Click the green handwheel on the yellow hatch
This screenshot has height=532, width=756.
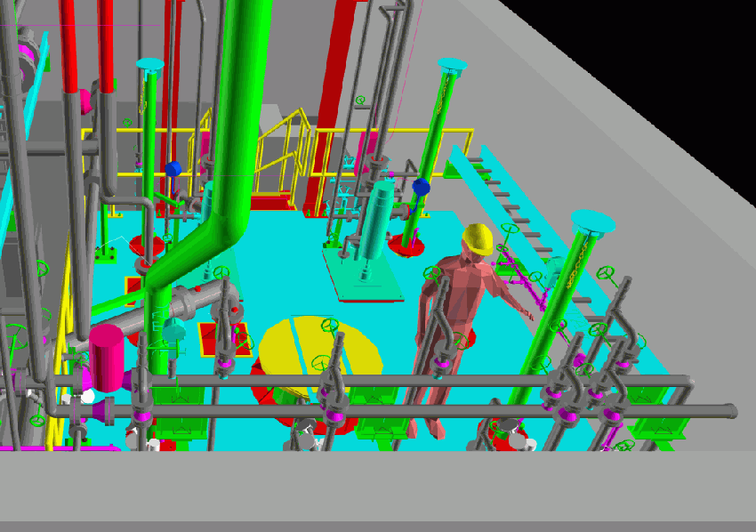pyautogui.click(x=330, y=326)
